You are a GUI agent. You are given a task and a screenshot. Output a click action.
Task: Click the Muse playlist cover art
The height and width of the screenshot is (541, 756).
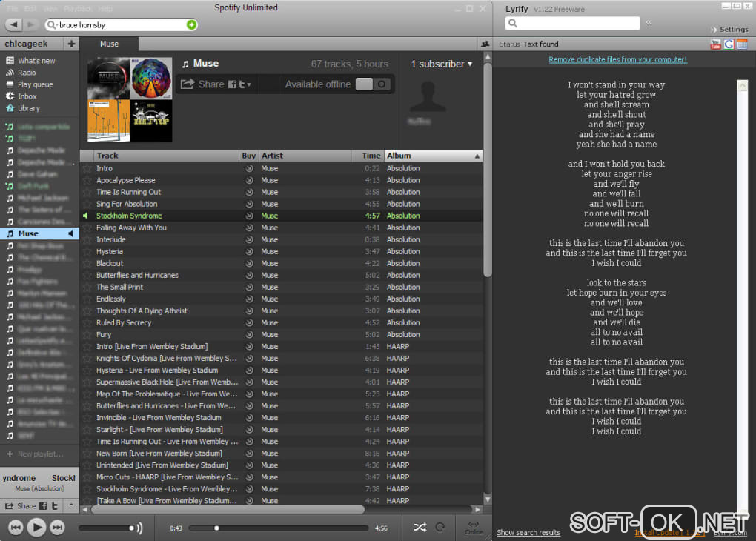[130, 100]
